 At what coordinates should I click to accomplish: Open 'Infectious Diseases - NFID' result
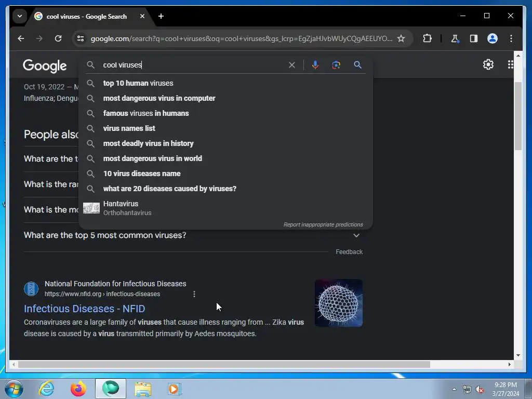click(x=85, y=309)
